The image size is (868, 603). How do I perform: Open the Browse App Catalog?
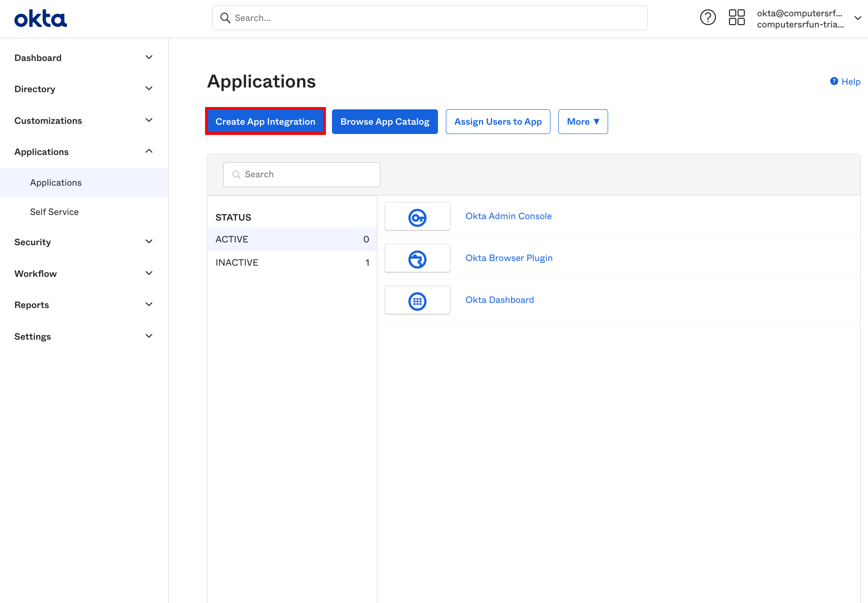click(x=384, y=121)
